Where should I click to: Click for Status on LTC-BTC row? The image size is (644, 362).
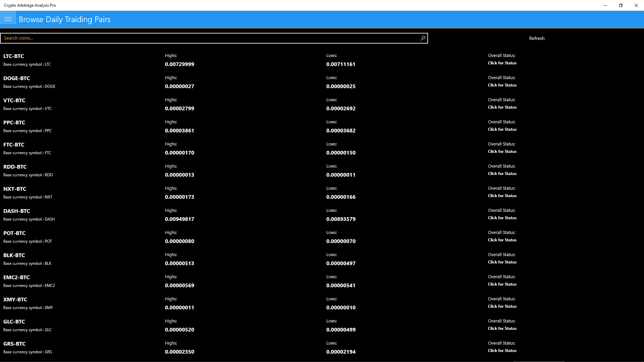pos(502,63)
